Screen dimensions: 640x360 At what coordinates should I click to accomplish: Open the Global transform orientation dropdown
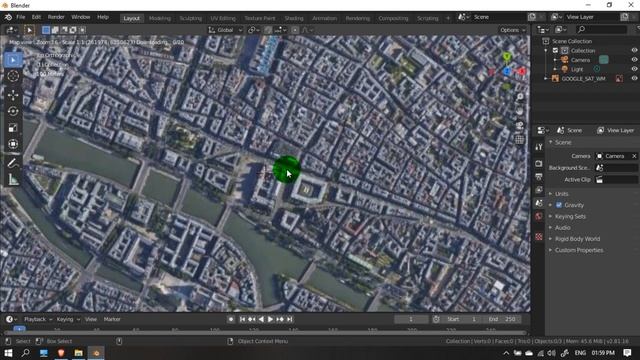point(225,30)
